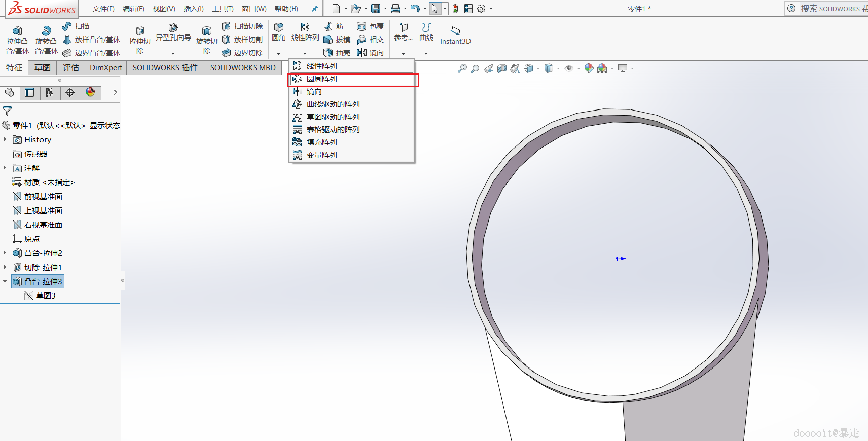Activate the Instant3D tool
This screenshot has width=868, height=441.
click(455, 31)
